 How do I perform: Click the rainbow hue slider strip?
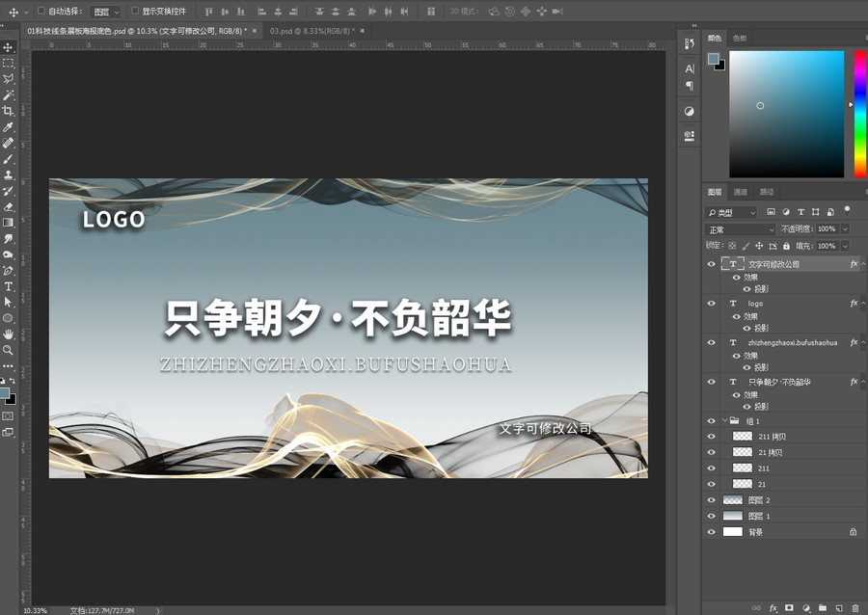[x=861, y=114]
